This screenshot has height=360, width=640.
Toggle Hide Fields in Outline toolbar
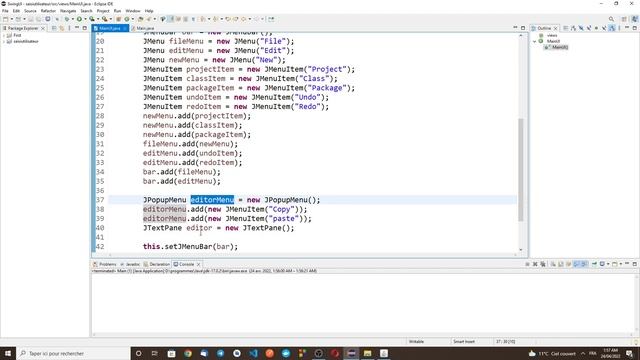pos(581,28)
